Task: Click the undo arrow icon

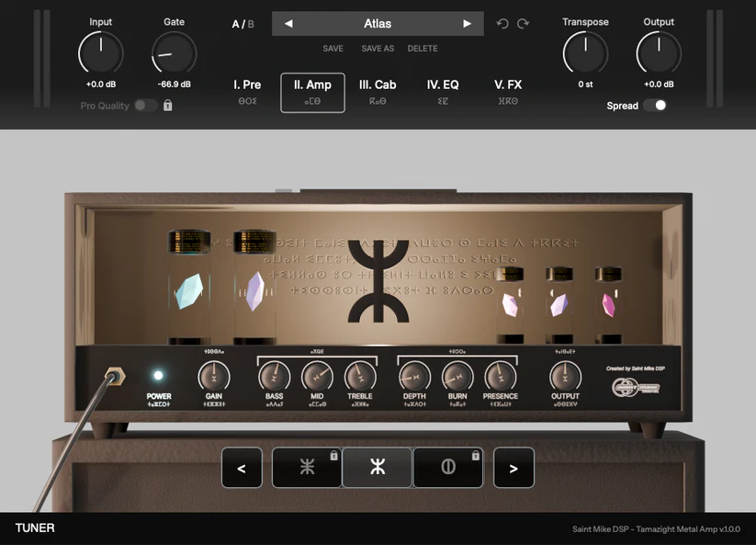Action: (502, 23)
